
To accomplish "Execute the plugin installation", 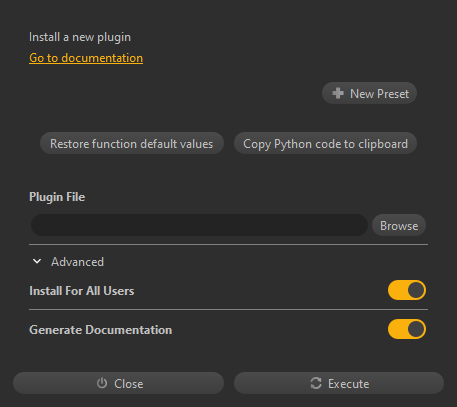I will (x=339, y=383).
